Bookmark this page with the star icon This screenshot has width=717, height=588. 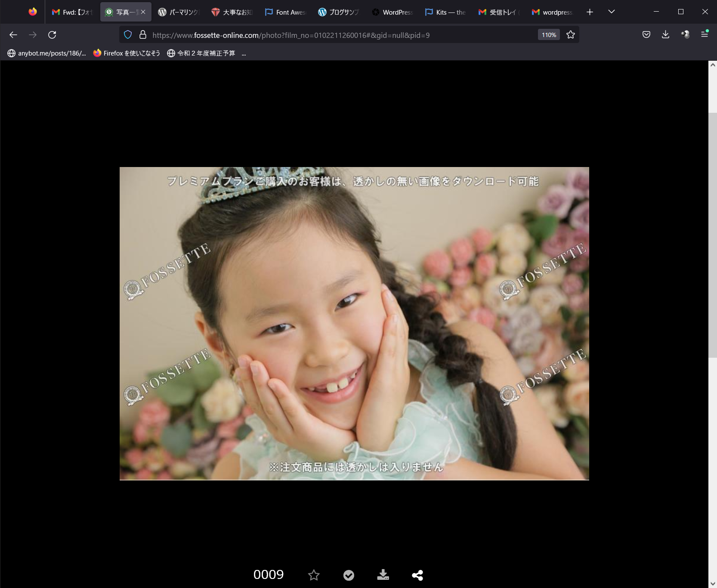tap(571, 35)
